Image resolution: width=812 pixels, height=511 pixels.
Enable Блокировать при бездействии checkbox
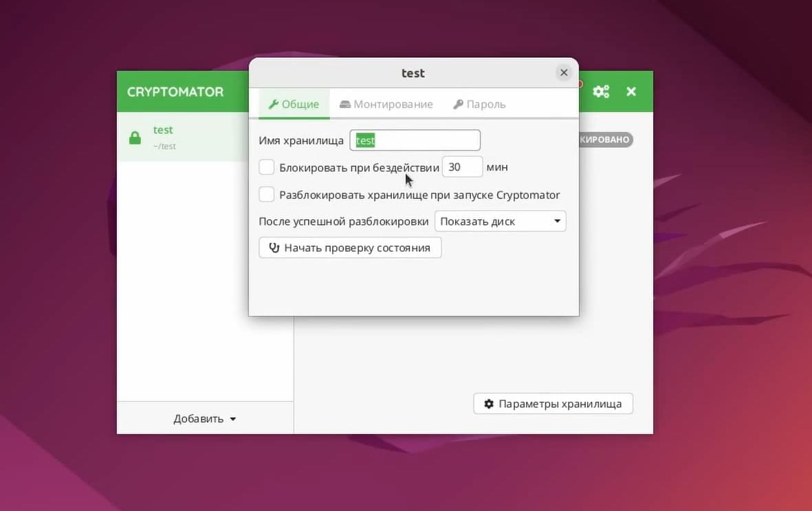point(267,167)
